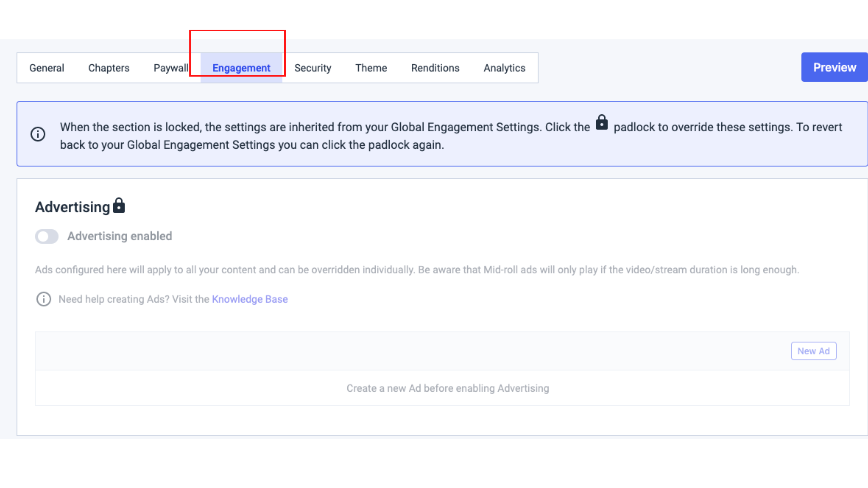The height and width of the screenshot is (488, 868).
Task: Click the 'Ads configured here will apply' description
Action: pos(417,270)
